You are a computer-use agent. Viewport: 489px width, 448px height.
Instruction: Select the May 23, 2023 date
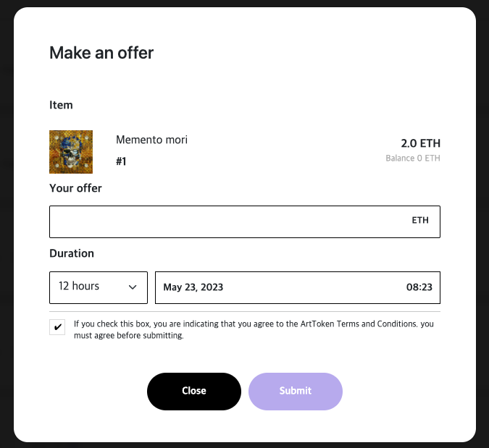tap(193, 287)
